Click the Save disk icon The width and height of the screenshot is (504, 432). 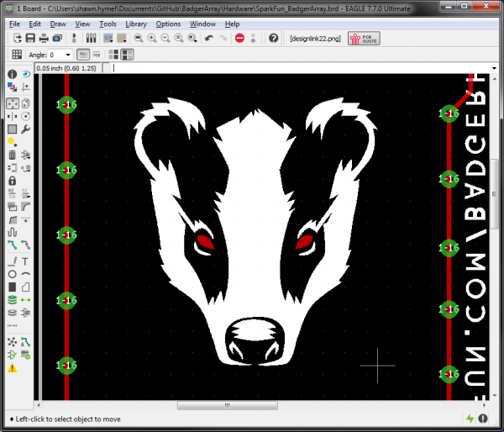click(x=30, y=39)
